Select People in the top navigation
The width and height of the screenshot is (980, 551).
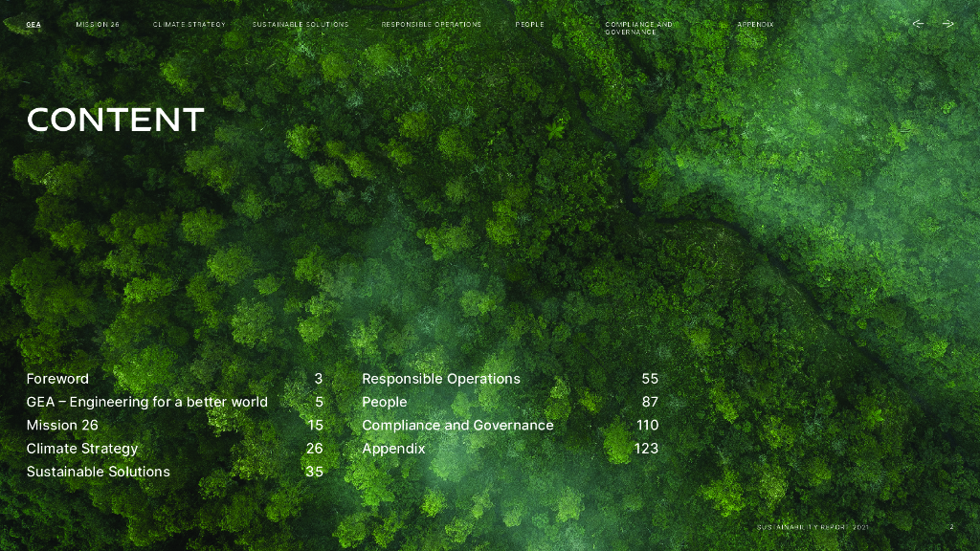tap(529, 24)
